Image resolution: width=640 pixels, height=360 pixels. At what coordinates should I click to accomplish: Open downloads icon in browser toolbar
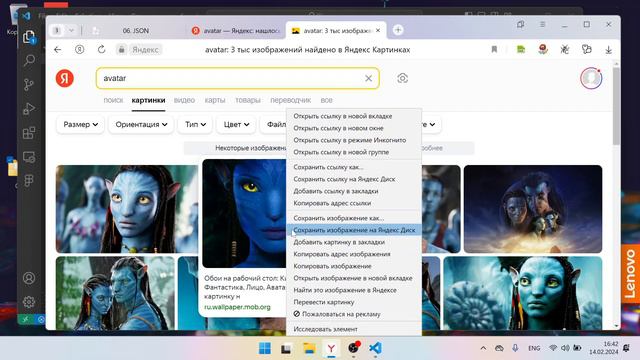pos(608,49)
